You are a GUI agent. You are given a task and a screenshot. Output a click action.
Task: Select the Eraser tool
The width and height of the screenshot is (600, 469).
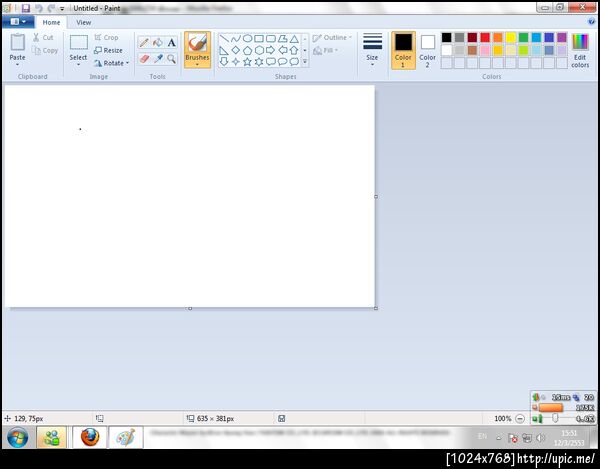(144, 59)
